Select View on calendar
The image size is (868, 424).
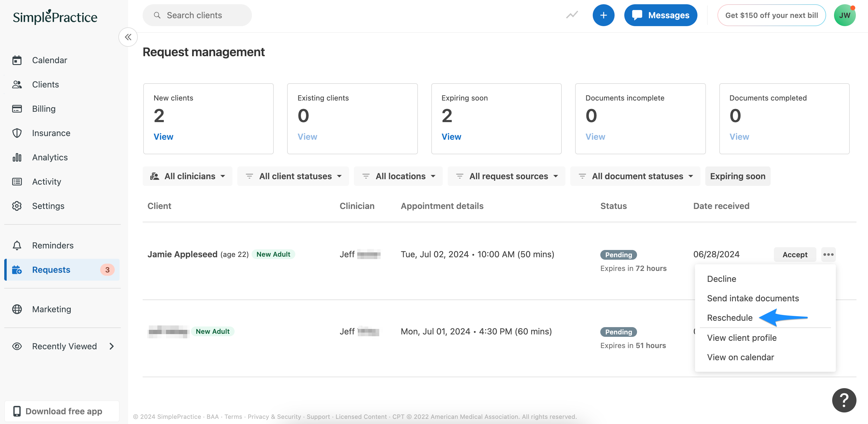coord(740,357)
